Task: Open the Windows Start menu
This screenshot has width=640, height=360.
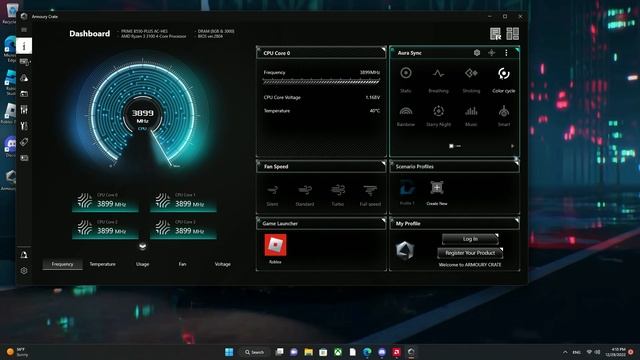Action: click(x=229, y=352)
